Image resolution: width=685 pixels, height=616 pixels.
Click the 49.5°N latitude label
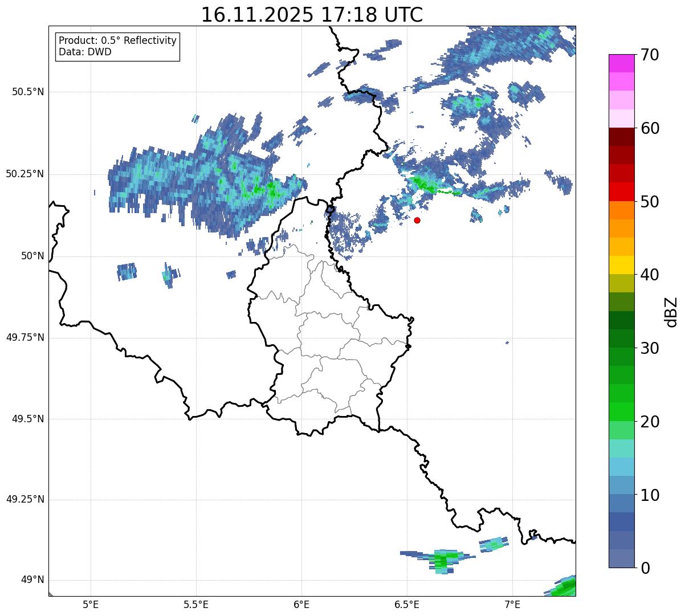point(28,419)
